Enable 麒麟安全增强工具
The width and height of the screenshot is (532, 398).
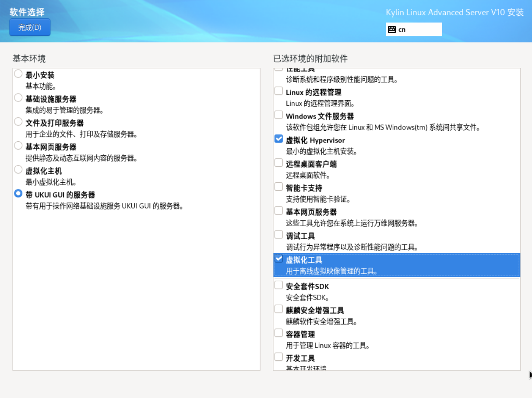[278, 309]
